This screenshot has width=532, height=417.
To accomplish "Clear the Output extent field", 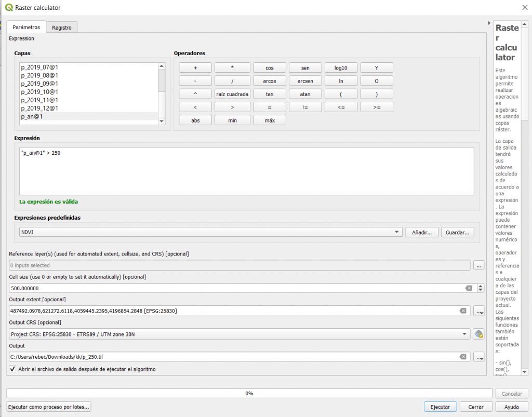I will pyautogui.click(x=462, y=311).
